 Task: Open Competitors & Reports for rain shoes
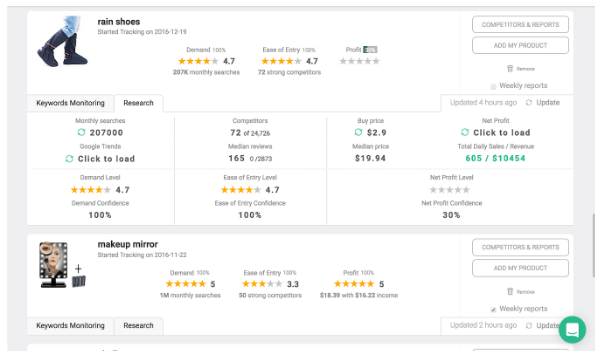pyautogui.click(x=520, y=25)
